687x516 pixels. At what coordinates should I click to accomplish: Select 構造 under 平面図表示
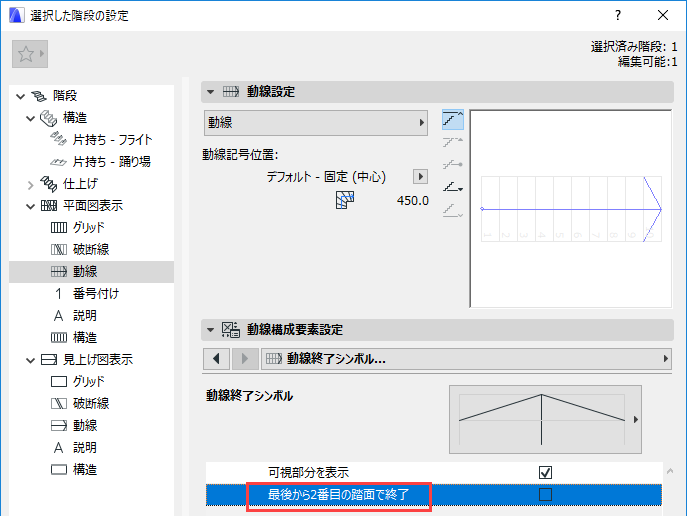click(x=85, y=337)
